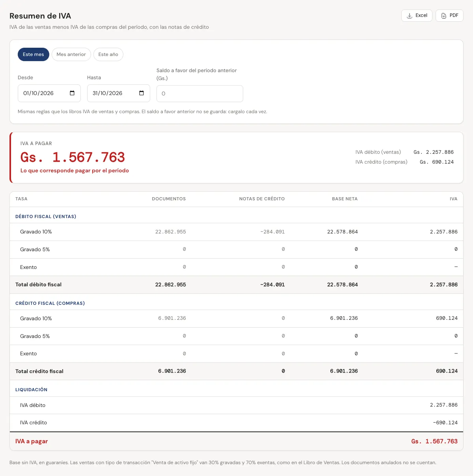Viewport: 473px width, 476px height.
Task: Select the Total crédito fiscal row
Action: [x=236, y=371]
